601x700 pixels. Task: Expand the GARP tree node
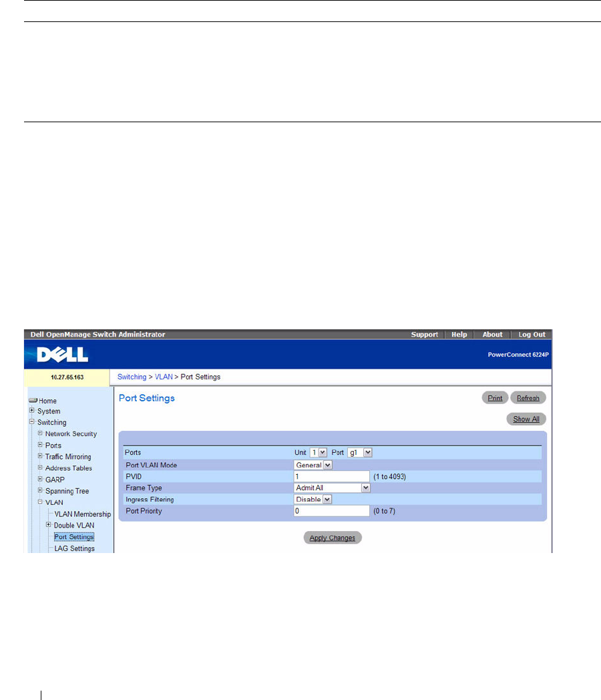click(x=40, y=479)
